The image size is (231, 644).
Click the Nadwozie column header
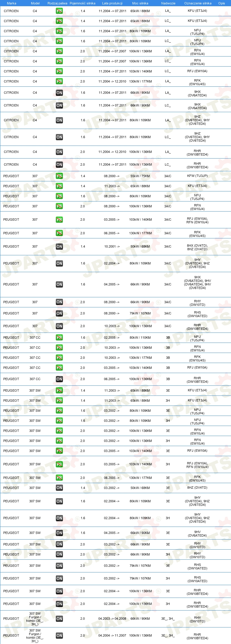(x=168, y=3)
